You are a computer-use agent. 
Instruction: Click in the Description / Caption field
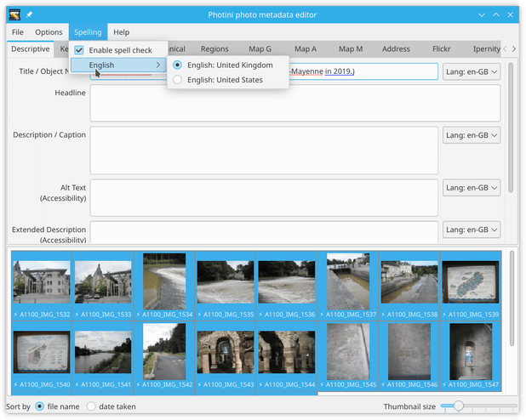point(264,150)
